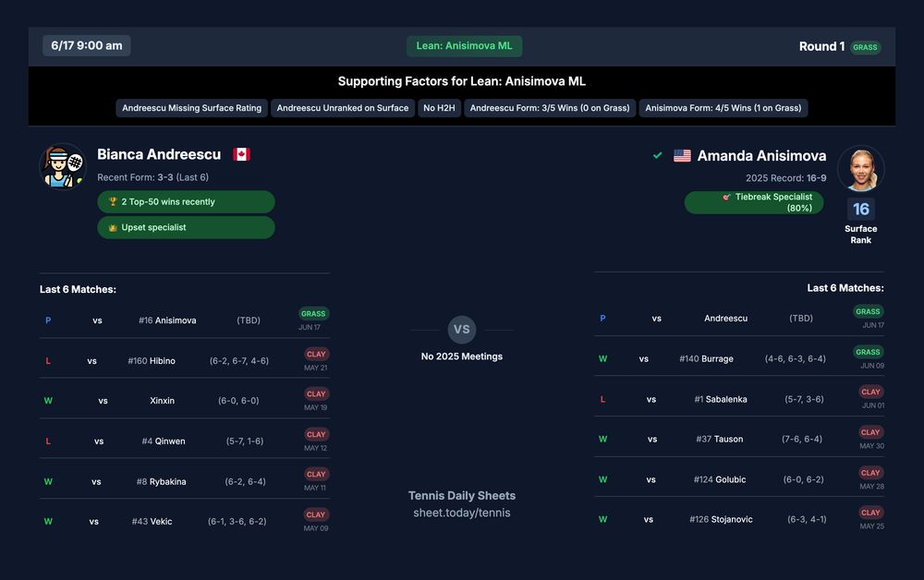This screenshot has width=924, height=580.
Task: Click the GRASS tag next to Round 1
Action: (x=865, y=47)
